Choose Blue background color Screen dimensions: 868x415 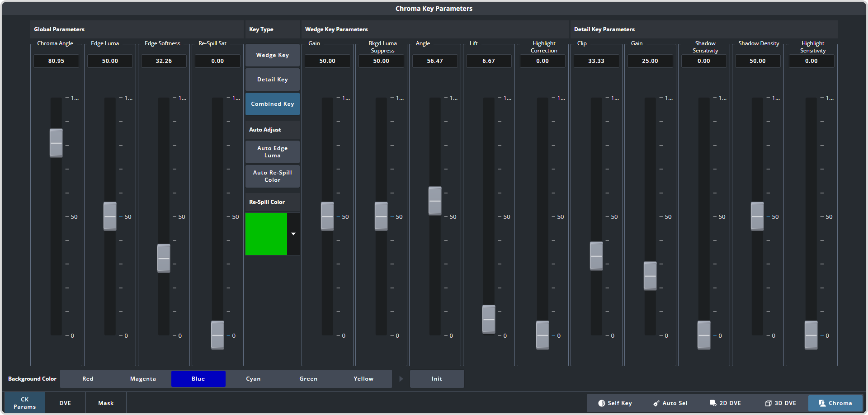[x=198, y=379]
